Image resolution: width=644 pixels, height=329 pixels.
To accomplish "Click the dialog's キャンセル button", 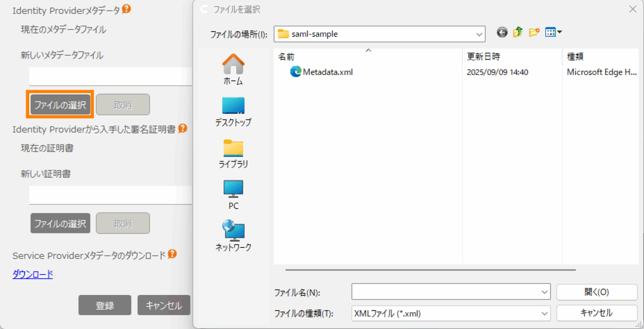I will pos(596,313).
